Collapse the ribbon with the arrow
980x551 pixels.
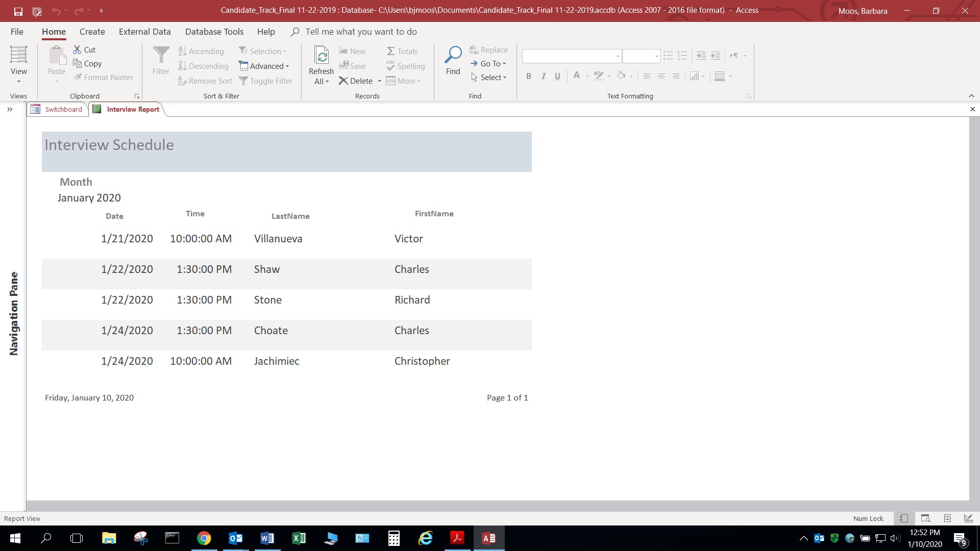click(971, 96)
